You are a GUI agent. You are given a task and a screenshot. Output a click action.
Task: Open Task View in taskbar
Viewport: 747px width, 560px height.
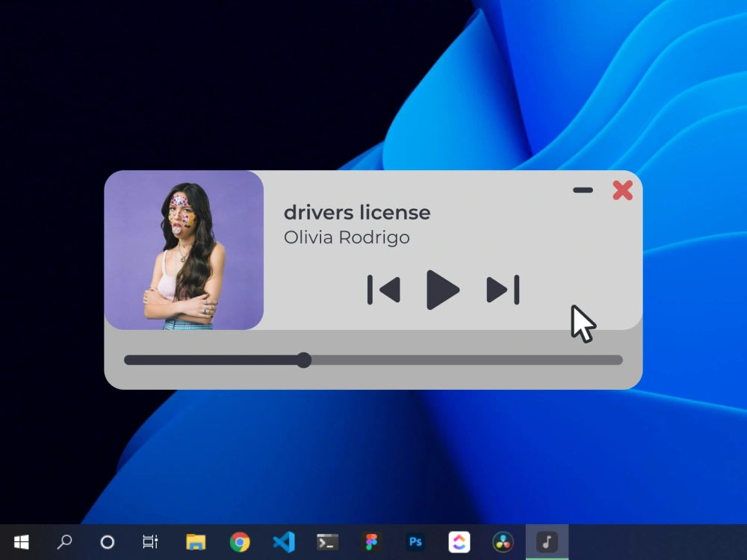pos(151,542)
